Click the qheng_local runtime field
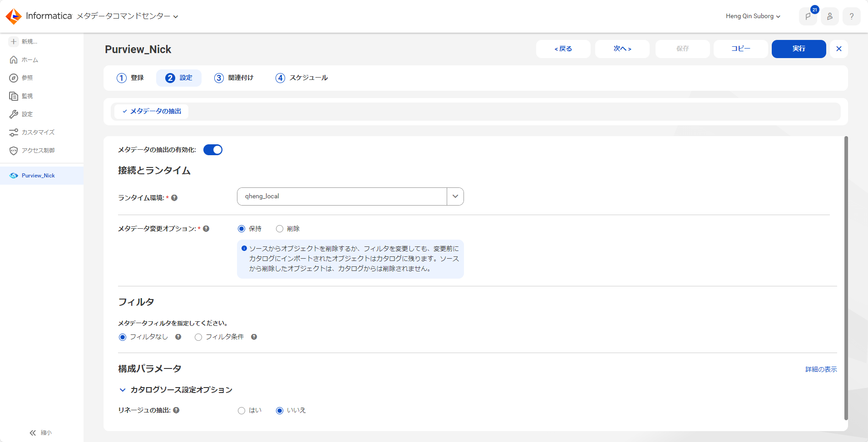 [342, 196]
